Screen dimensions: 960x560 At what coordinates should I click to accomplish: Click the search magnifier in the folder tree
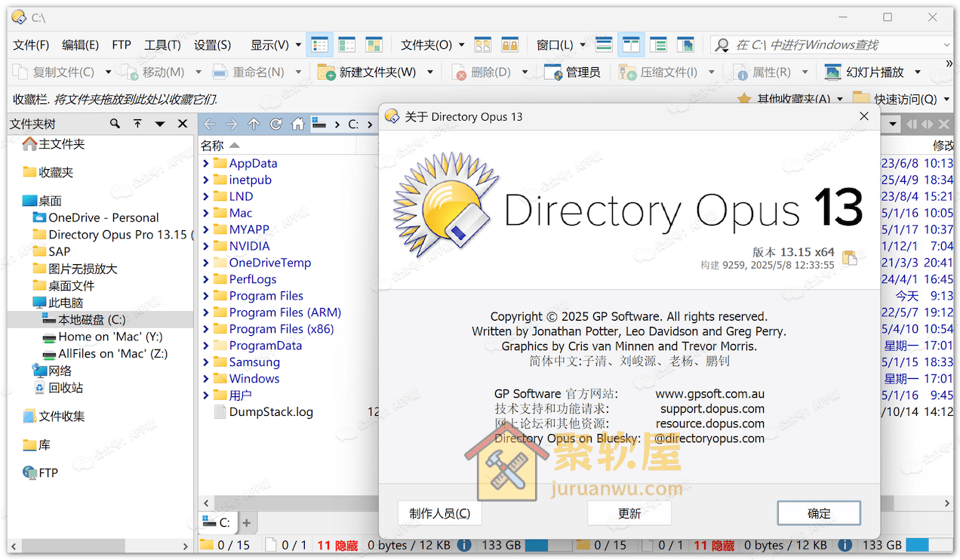[x=113, y=123]
